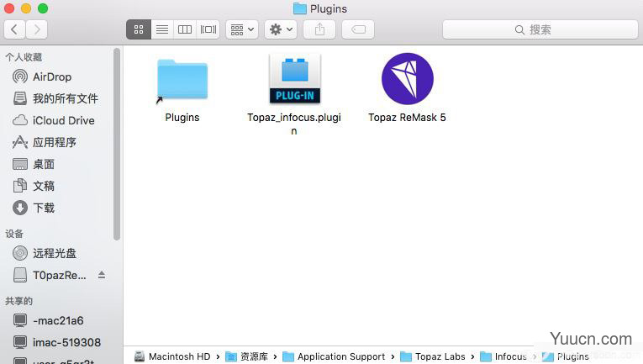The image size is (643, 364).
Task: Switch to icon view
Action: click(139, 29)
